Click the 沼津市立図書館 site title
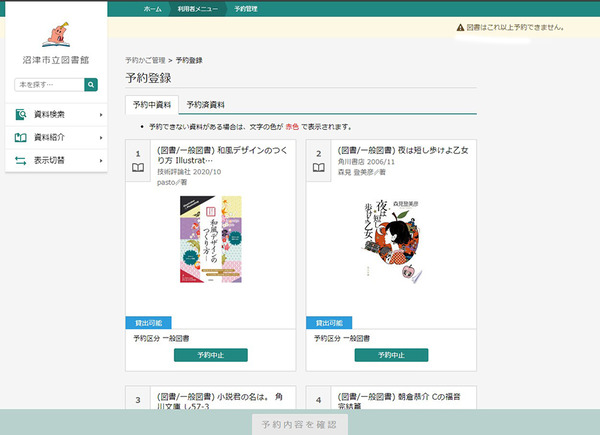600x435 pixels. 56,60
